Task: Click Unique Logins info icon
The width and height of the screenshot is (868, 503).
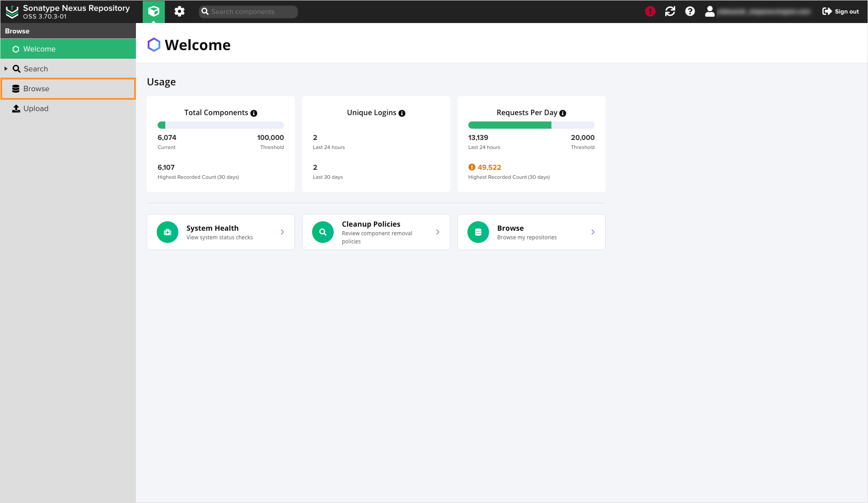Action: pyautogui.click(x=402, y=113)
